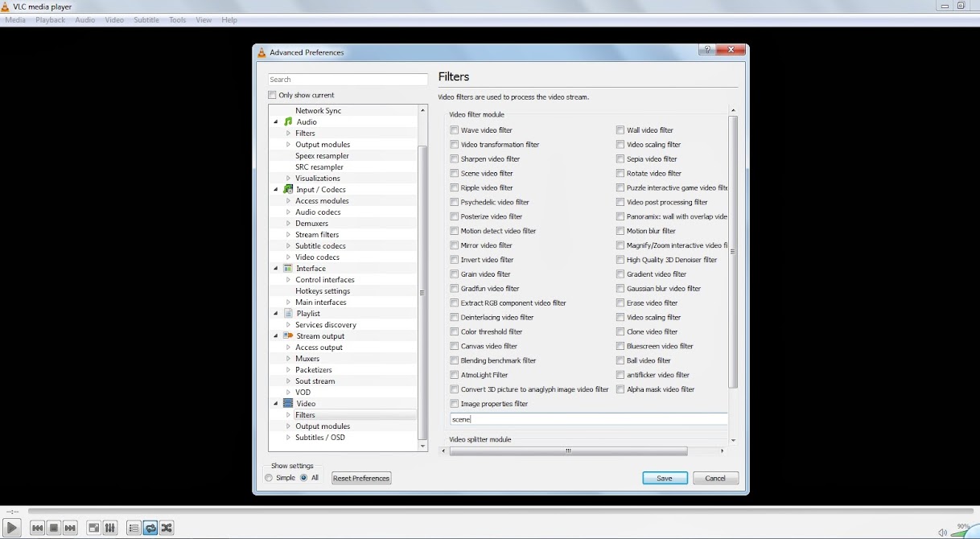
Task: Collapse the Input / Codecs category
Action: pos(276,190)
